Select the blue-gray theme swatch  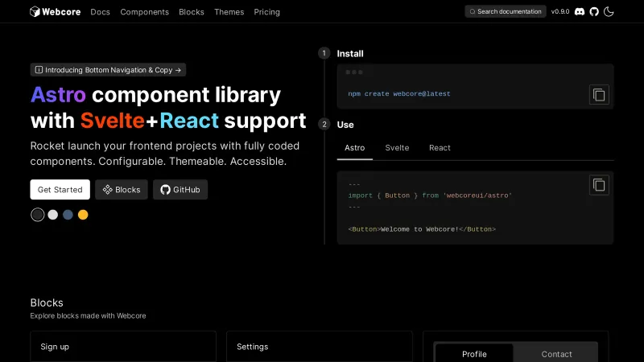coord(68,215)
